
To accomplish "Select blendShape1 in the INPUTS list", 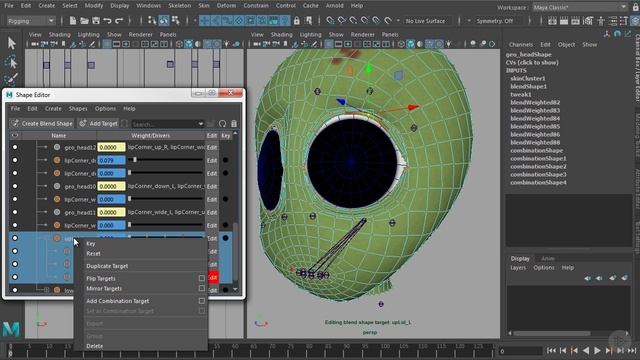I will coord(528,87).
